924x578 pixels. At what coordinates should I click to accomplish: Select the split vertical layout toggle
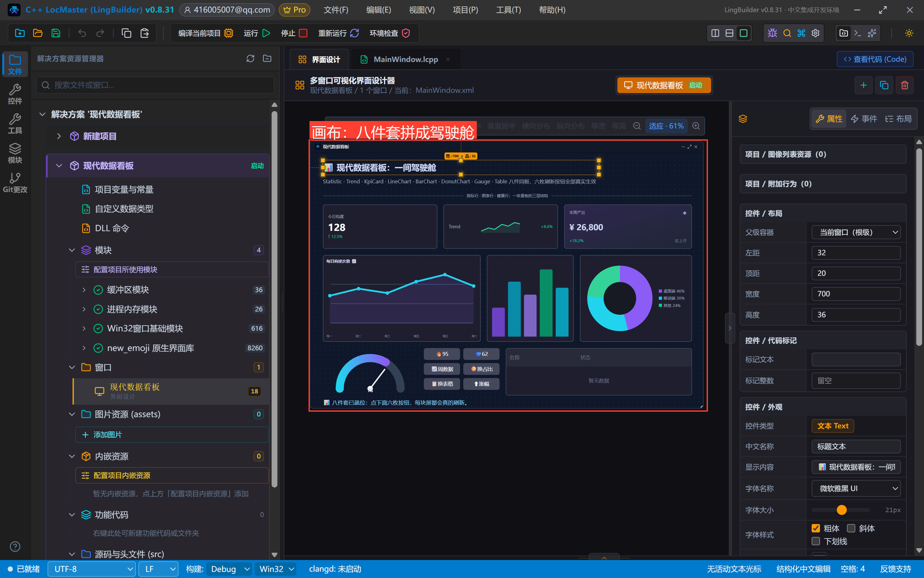(x=715, y=33)
